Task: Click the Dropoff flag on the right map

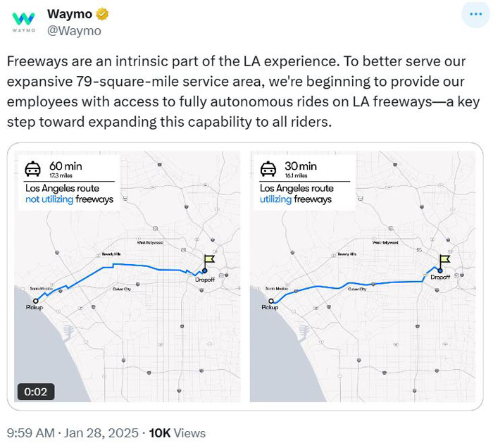Action: [444, 260]
